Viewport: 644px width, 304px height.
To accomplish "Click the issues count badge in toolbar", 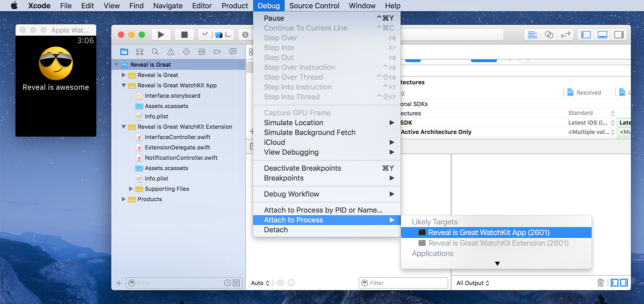I will 245,35.
